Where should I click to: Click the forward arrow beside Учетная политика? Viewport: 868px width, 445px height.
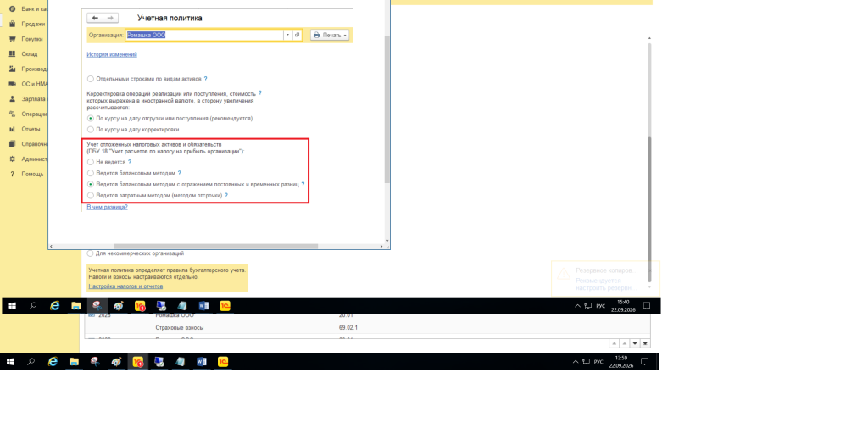(x=110, y=19)
